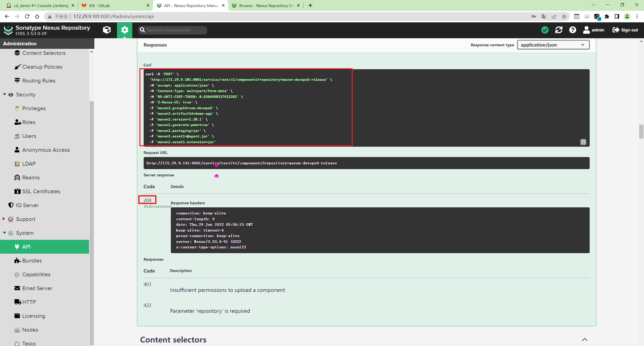644x346 pixels.
Task: Open Anonymous Access settings
Action: tap(46, 150)
